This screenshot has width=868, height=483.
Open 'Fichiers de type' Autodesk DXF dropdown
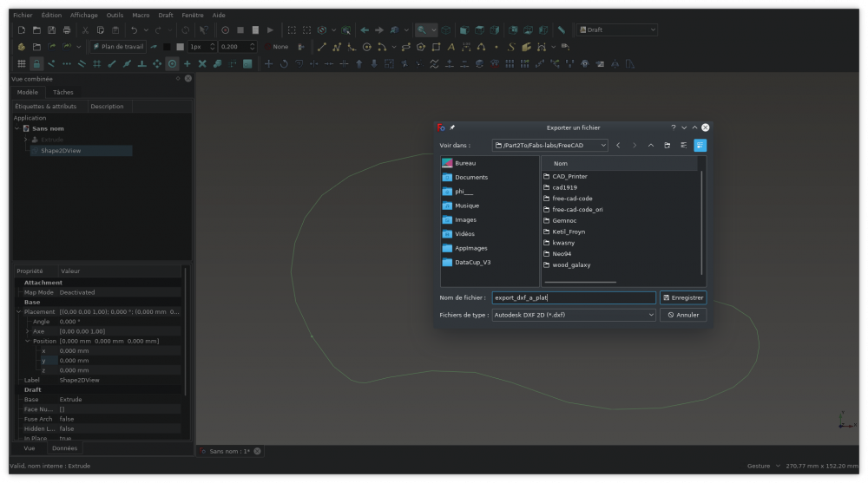[x=574, y=315]
